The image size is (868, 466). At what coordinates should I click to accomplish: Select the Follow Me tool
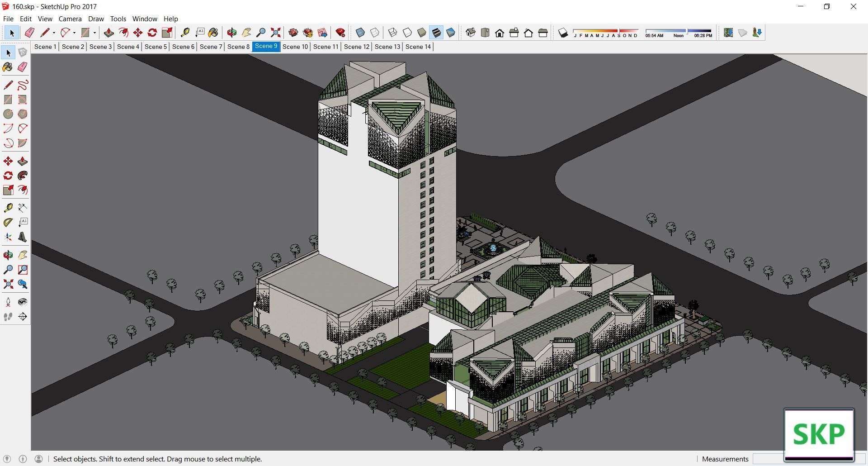click(x=23, y=176)
